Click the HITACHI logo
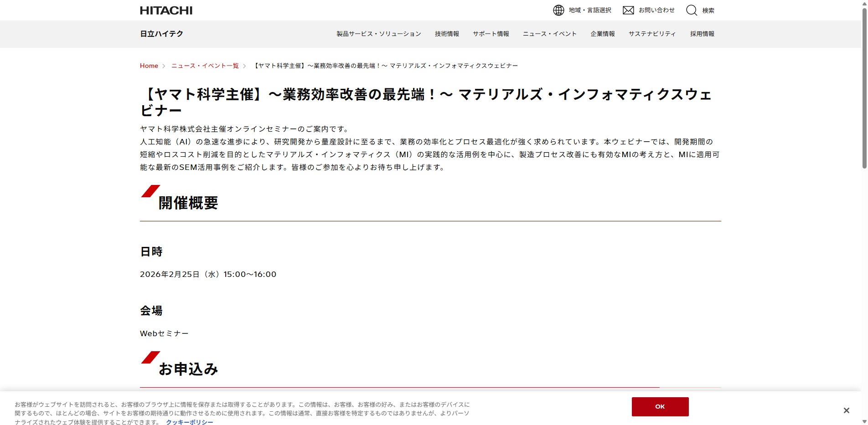Viewport: 868px width, 425px height. click(x=165, y=10)
